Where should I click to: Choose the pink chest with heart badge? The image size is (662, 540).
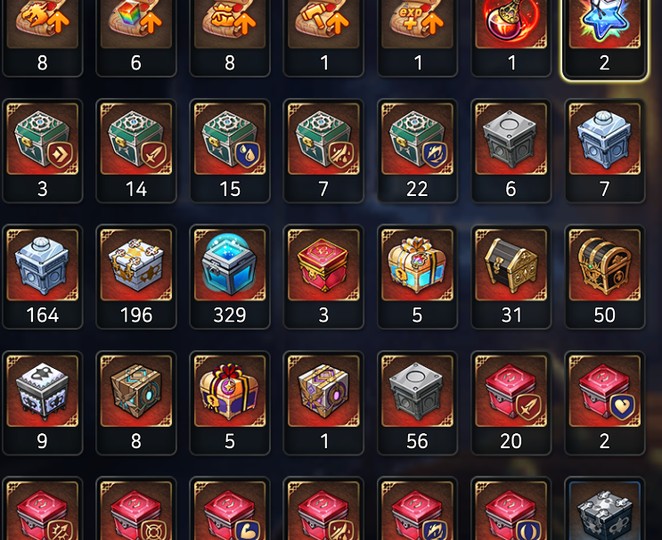click(605, 403)
